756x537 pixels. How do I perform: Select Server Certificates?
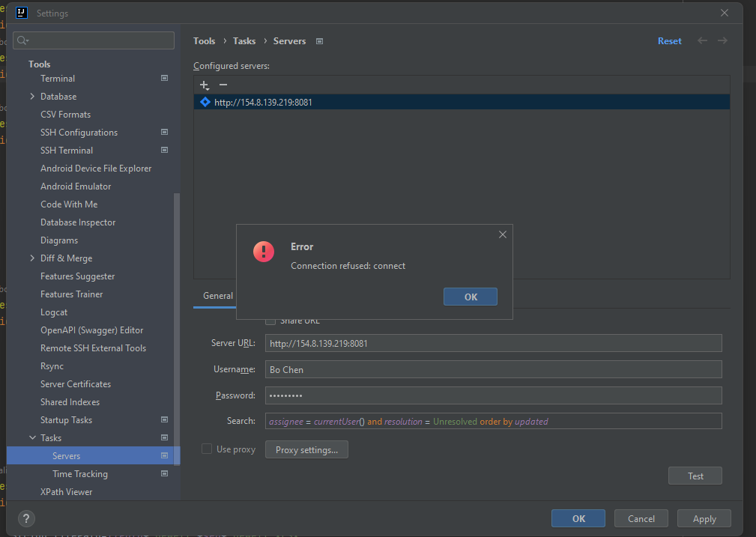click(76, 384)
